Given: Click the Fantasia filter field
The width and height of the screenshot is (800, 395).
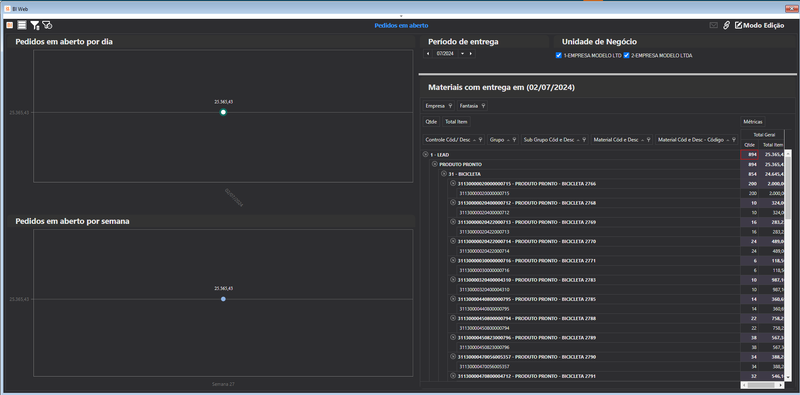Looking at the screenshot, I should click(472, 106).
